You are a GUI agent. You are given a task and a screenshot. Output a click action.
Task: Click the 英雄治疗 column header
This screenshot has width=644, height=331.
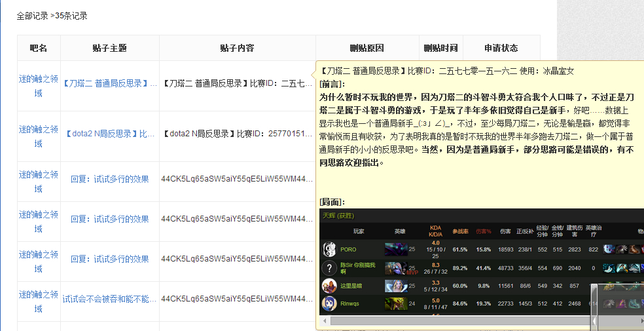coord(594,231)
